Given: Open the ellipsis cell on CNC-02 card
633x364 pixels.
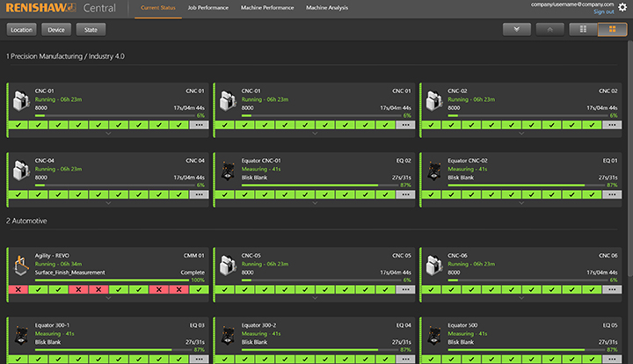Looking at the screenshot, I should 612,125.
